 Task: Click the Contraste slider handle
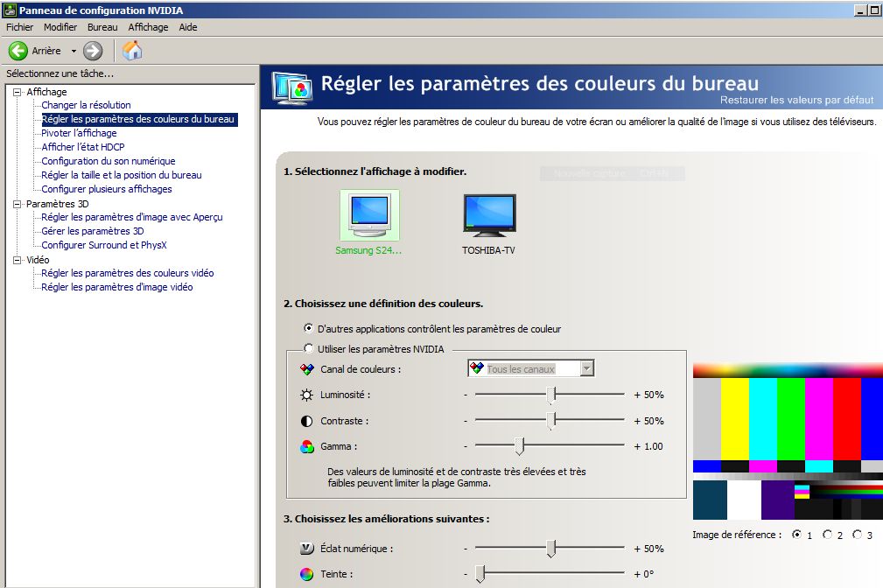551,421
